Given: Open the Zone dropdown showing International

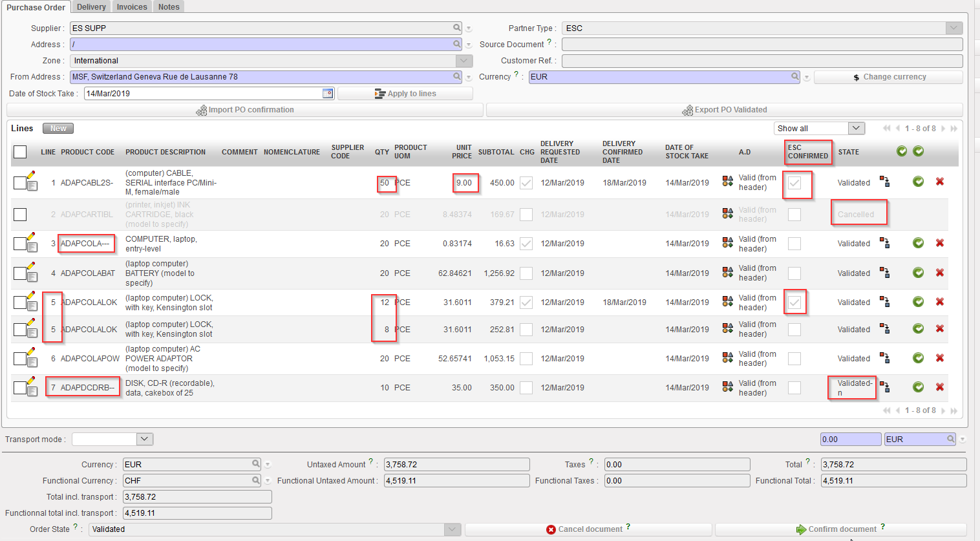Looking at the screenshot, I should (x=463, y=61).
